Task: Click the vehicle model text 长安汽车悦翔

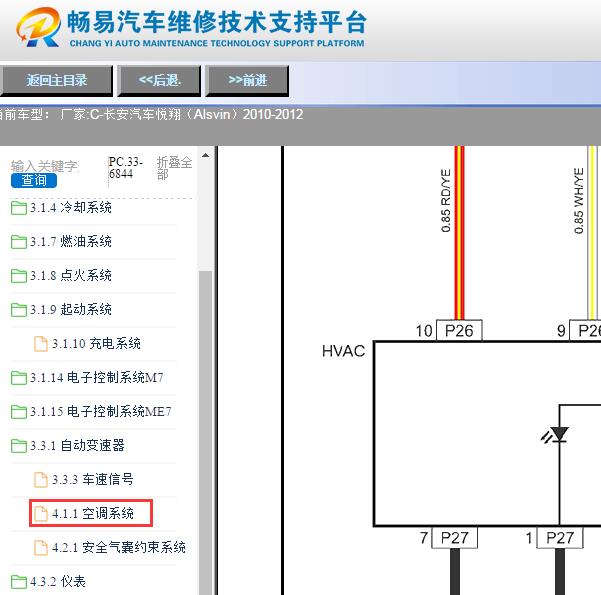Action: point(142,114)
